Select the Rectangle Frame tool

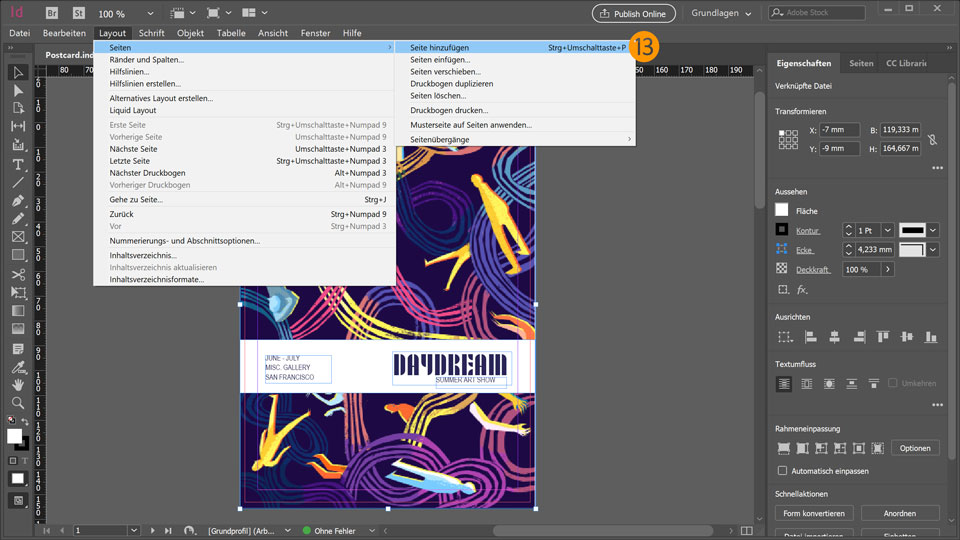point(18,237)
